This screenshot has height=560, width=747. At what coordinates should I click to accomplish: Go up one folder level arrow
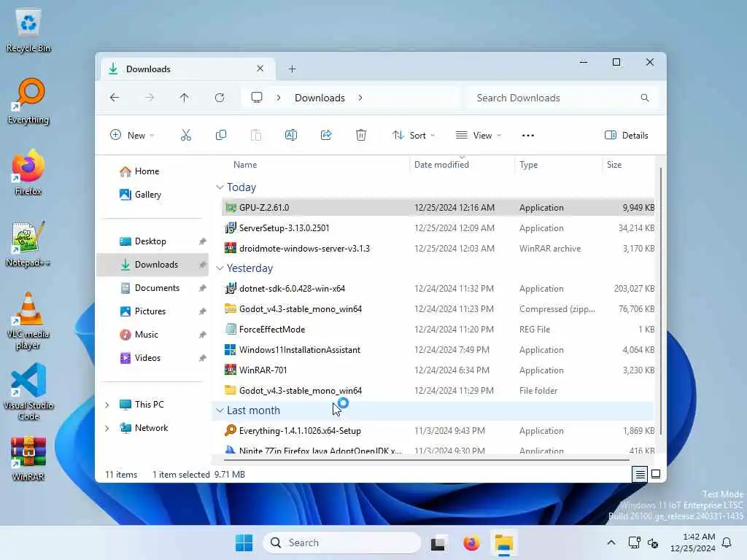pyautogui.click(x=185, y=98)
